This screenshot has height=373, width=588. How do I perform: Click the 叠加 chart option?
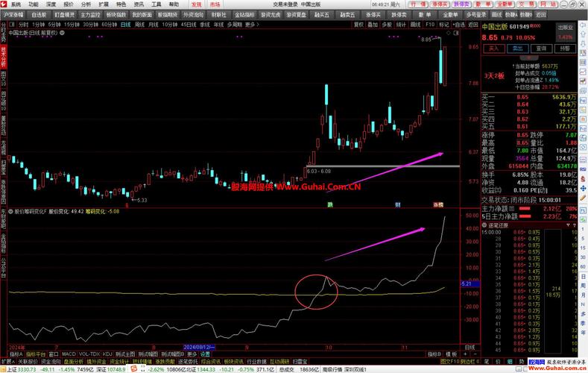coord(373,25)
